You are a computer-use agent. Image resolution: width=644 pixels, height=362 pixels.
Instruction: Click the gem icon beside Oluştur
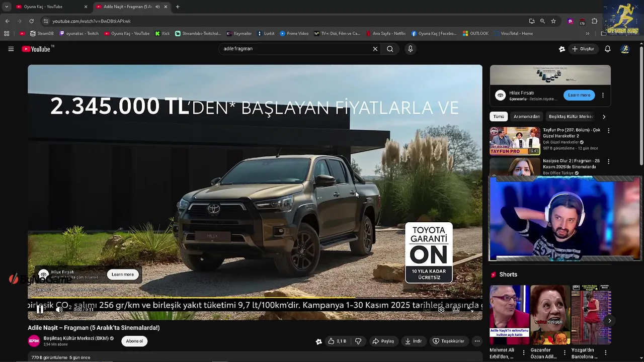coord(561,49)
